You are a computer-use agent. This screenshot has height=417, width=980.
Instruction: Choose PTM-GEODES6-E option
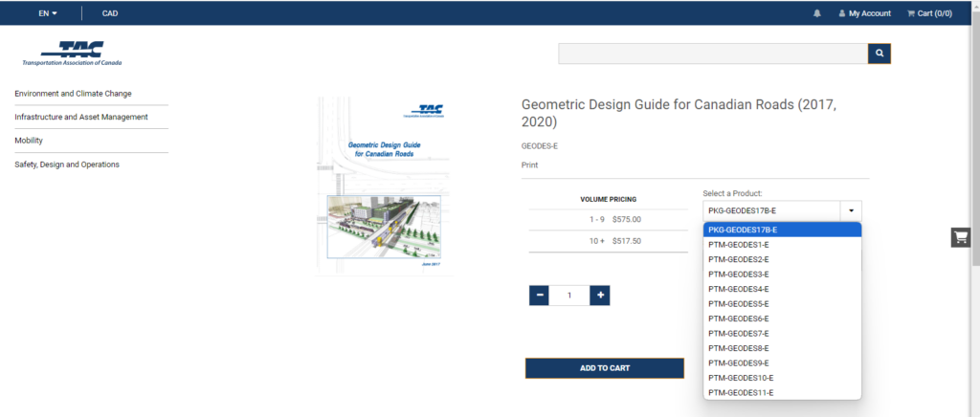tap(783, 318)
